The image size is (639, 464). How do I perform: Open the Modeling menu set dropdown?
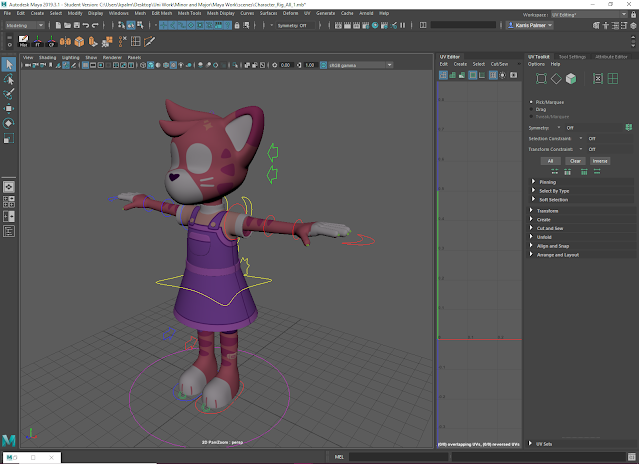pyautogui.click(x=25, y=25)
